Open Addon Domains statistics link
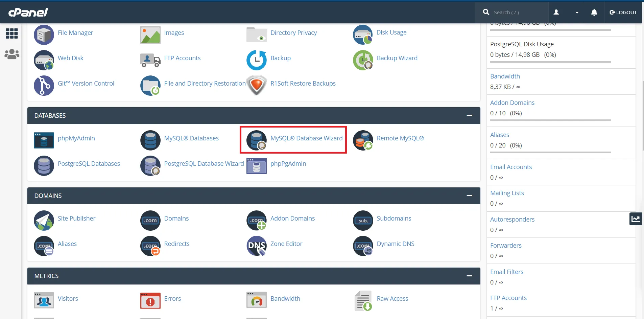Image resolution: width=644 pixels, height=319 pixels. pos(512,103)
